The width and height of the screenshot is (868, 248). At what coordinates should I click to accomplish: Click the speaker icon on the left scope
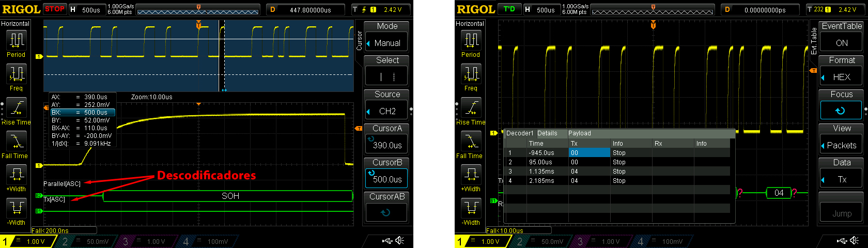400,241
